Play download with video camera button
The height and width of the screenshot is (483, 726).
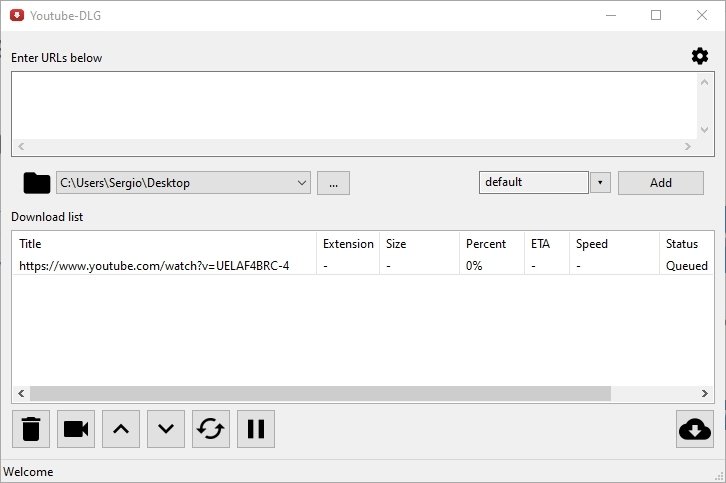point(76,429)
